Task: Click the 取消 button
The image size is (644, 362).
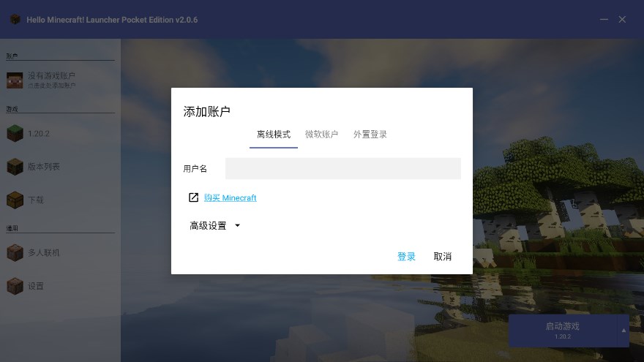Action: tap(442, 257)
